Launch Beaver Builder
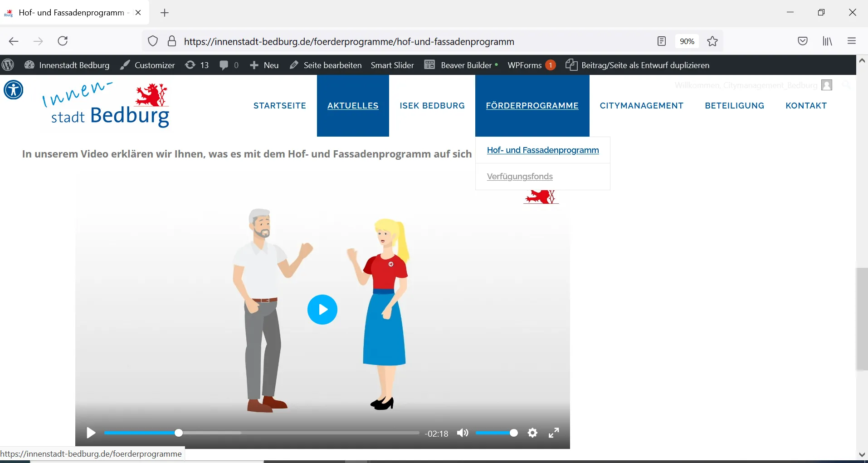 (x=461, y=65)
